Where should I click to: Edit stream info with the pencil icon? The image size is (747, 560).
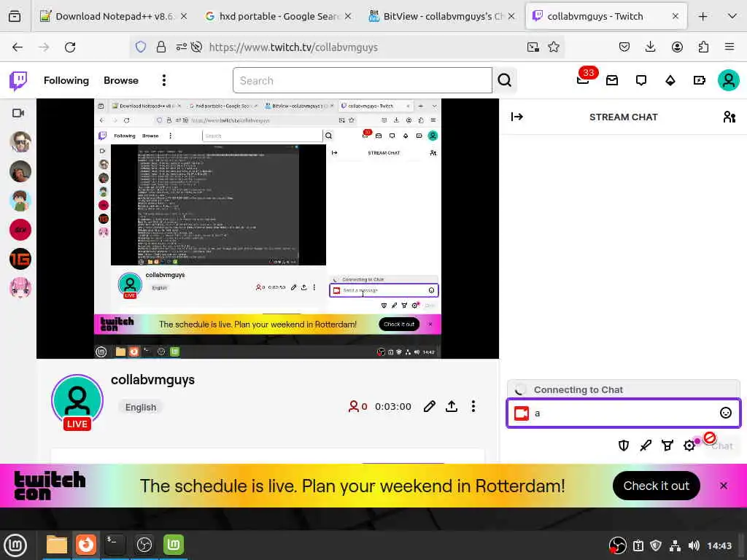[x=429, y=406]
